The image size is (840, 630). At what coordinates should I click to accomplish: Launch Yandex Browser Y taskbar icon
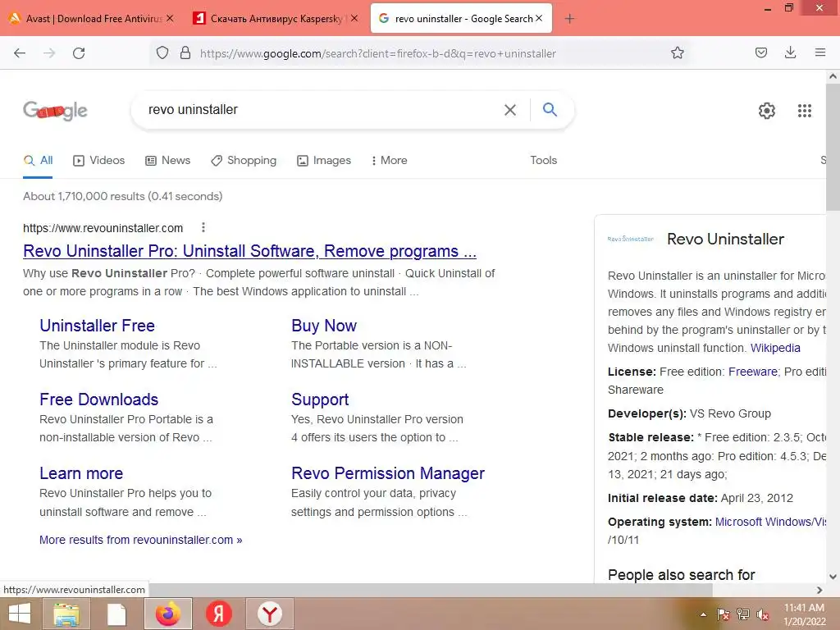[x=269, y=614]
